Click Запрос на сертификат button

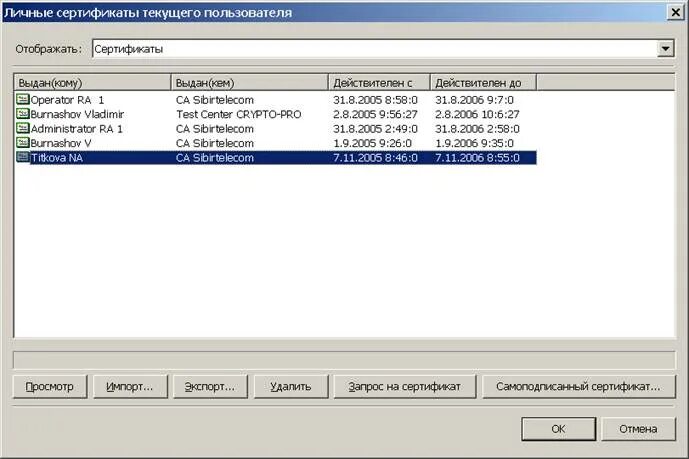(x=405, y=387)
